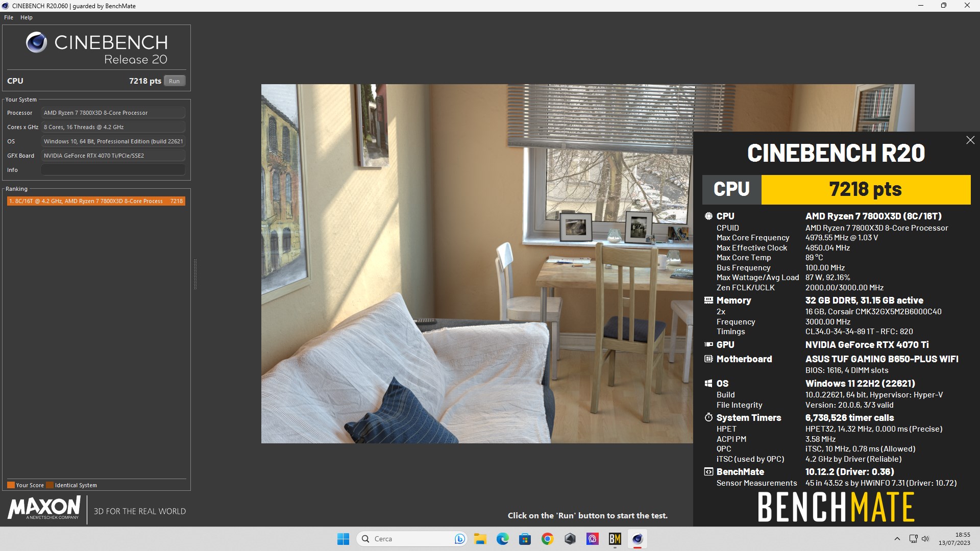
Task: Click the empty Info input field
Action: click(113, 170)
